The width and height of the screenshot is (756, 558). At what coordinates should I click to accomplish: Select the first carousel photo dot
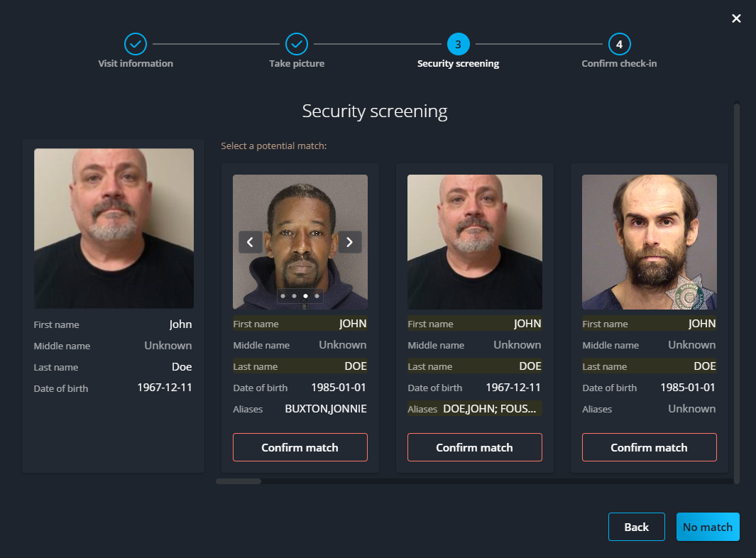click(x=283, y=296)
